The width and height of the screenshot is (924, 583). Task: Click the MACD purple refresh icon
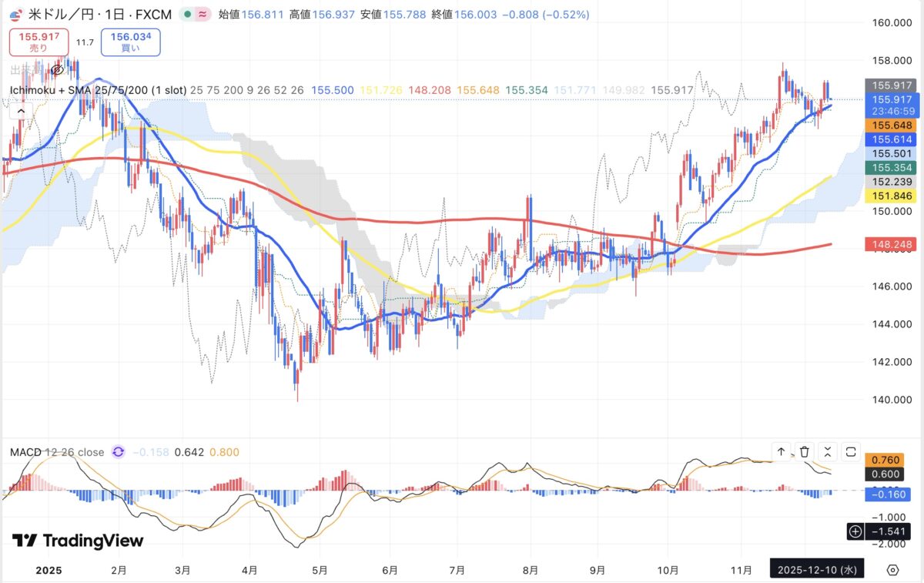tap(119, 452)
